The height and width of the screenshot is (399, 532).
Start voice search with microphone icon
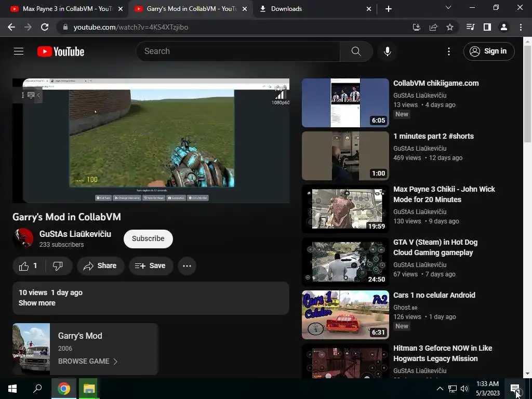388,51
